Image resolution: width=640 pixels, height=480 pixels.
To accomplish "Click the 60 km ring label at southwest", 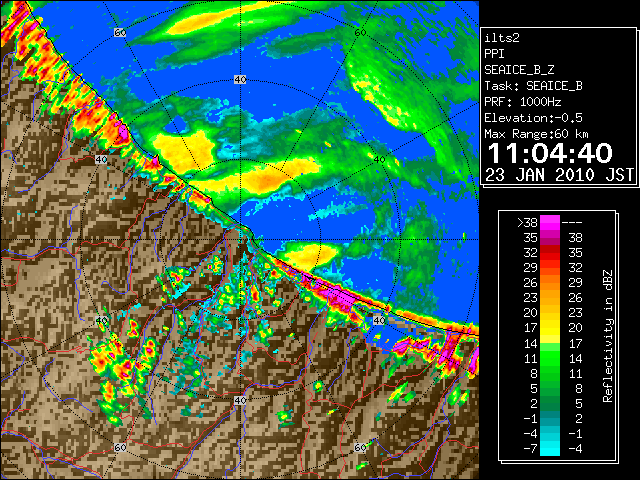I will click(120, 447).
